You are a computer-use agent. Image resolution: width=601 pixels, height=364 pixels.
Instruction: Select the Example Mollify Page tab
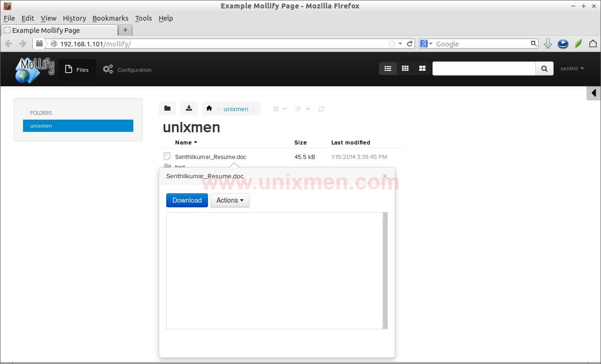tap(59, 30)
